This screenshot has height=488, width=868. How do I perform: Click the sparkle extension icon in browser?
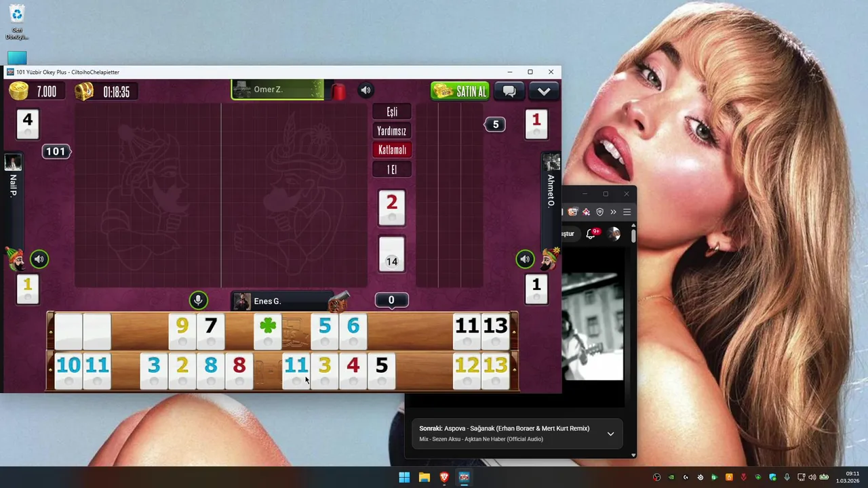click(586, 212)
